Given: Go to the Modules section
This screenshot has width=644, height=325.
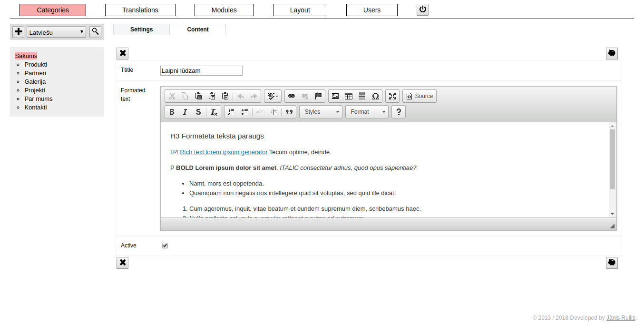Looking at the screenshot, I should (x=224, y=10).
